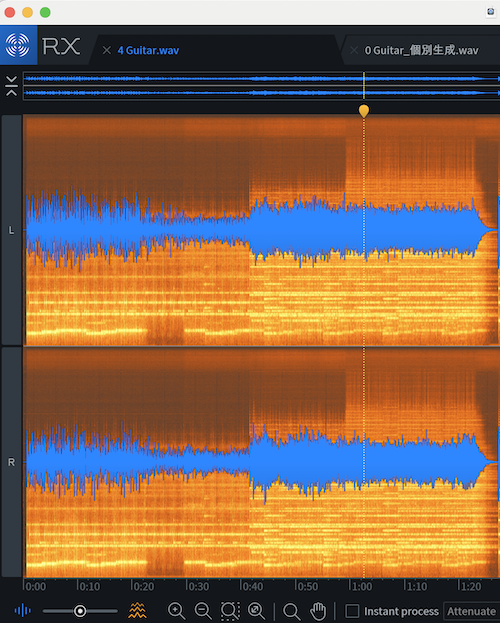Switch to the 0 Guitar_個別生成.wav tab
Screen dimensions: 500x623
pos(421,50)
